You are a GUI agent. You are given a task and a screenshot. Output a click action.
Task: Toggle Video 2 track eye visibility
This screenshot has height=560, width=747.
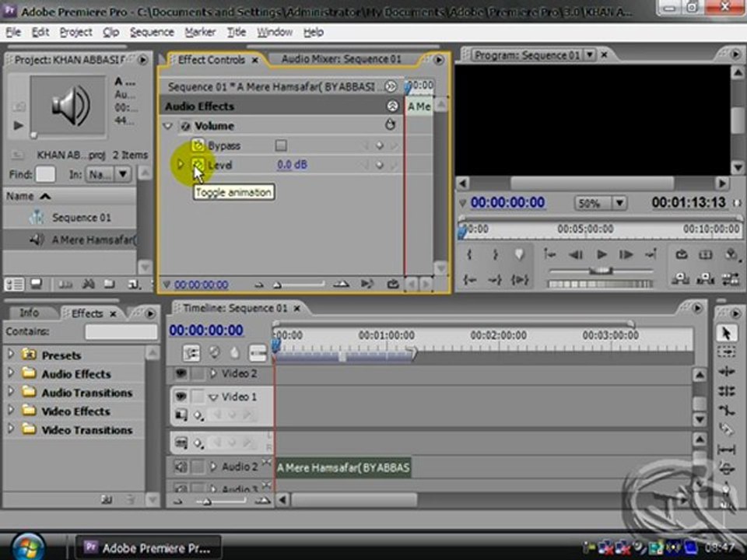[x=181, y=373]
